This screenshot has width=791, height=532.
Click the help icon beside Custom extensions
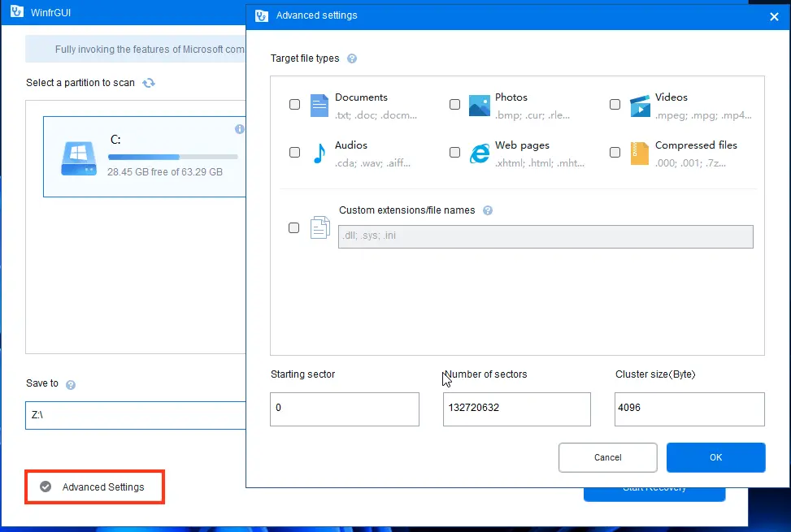pyautogui.click(x=488, y=210)
